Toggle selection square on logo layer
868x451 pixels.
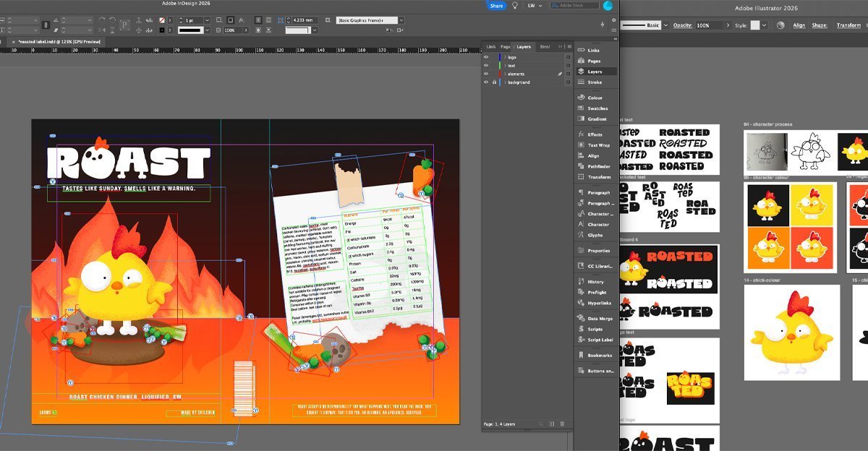pyautogui.click(x=568, y=56)
